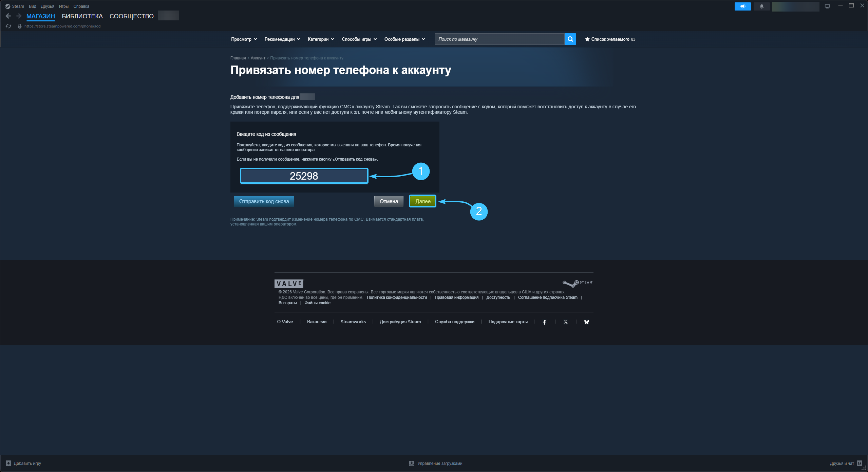This screenshot has width=868, height=472.
Task: Click the magnifier search button
Action: pyautogui.click(x=570, y=39)
